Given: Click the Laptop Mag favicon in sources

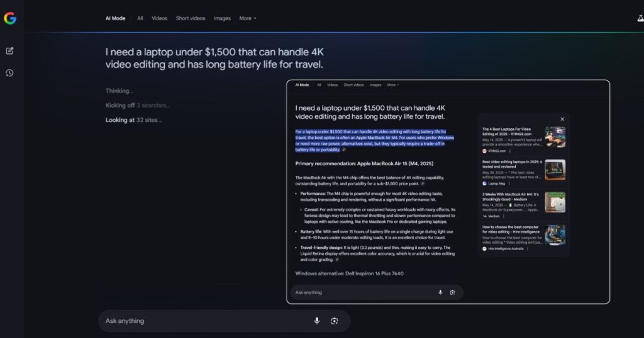Looking at the screenshot, I should pyautogui.click(x=484, y=183).
